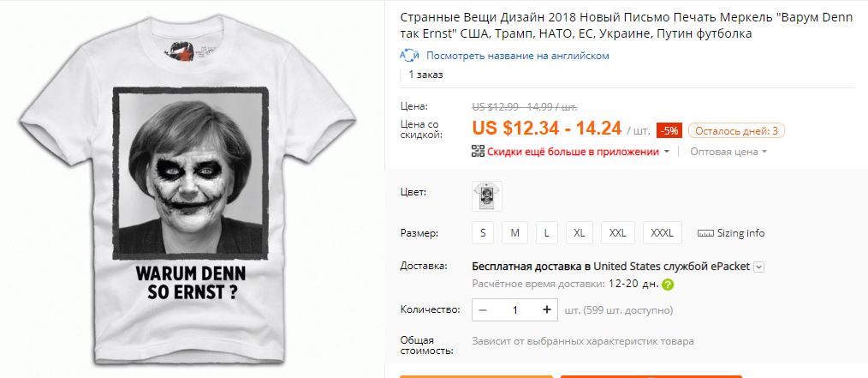Click the green delivery time help icon
The height and width of the screenshot is (378, 868).
(669, 285)
